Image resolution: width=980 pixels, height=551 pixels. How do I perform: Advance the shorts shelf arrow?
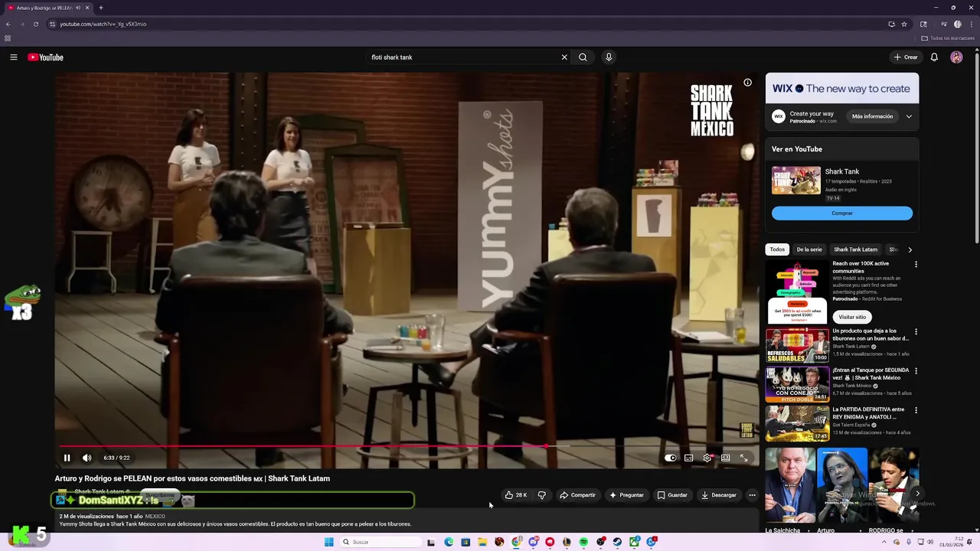click(917, 494)
